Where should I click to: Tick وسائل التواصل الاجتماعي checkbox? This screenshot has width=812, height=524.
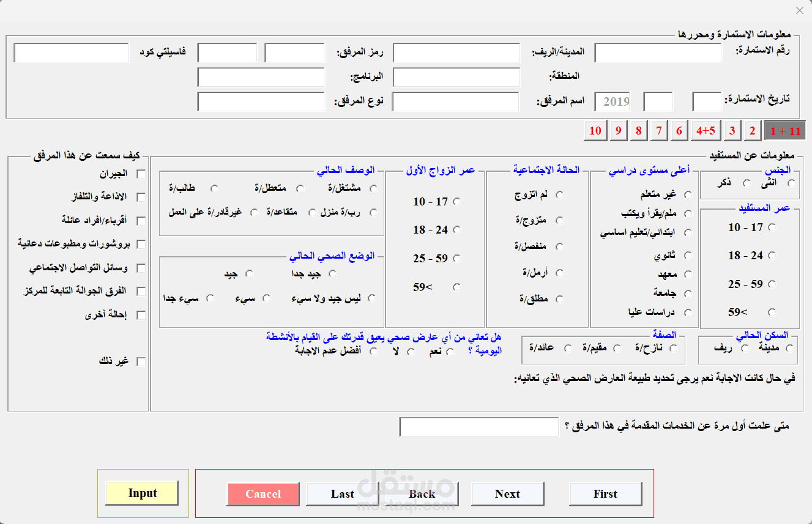(x=141, y=268)
